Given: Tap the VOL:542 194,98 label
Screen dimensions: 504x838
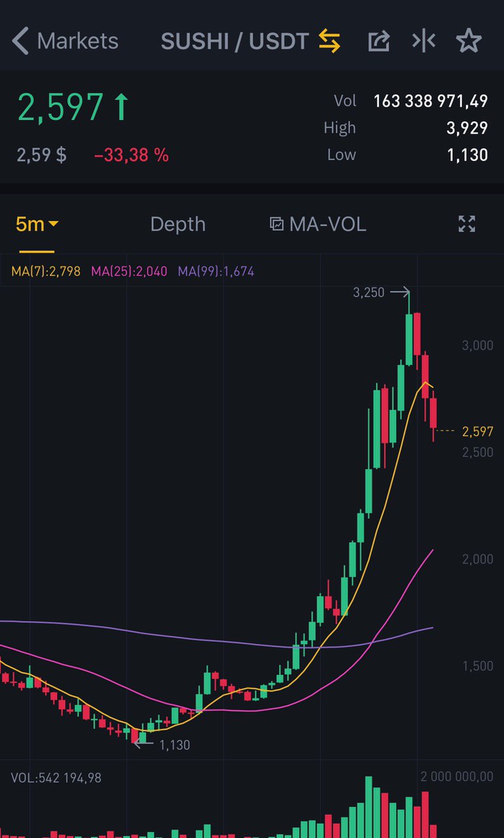Looking at the screenshot, I should tap(56, 778).
